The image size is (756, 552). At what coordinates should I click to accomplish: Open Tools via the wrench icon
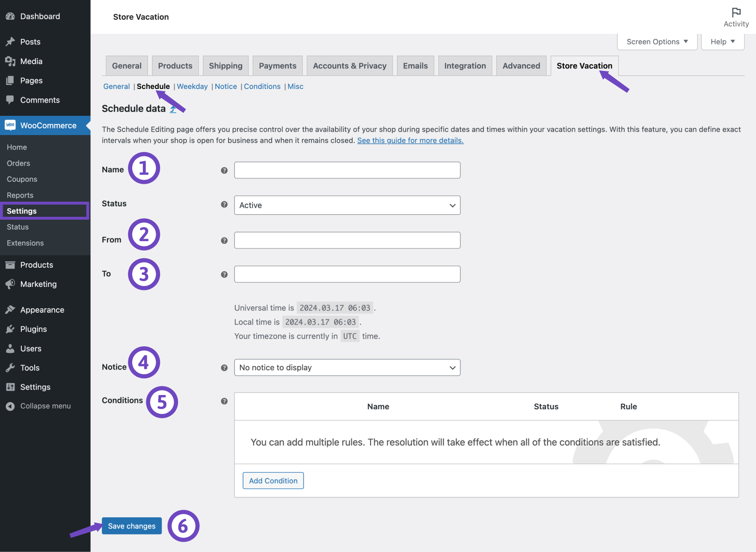(x=11, y=367)
